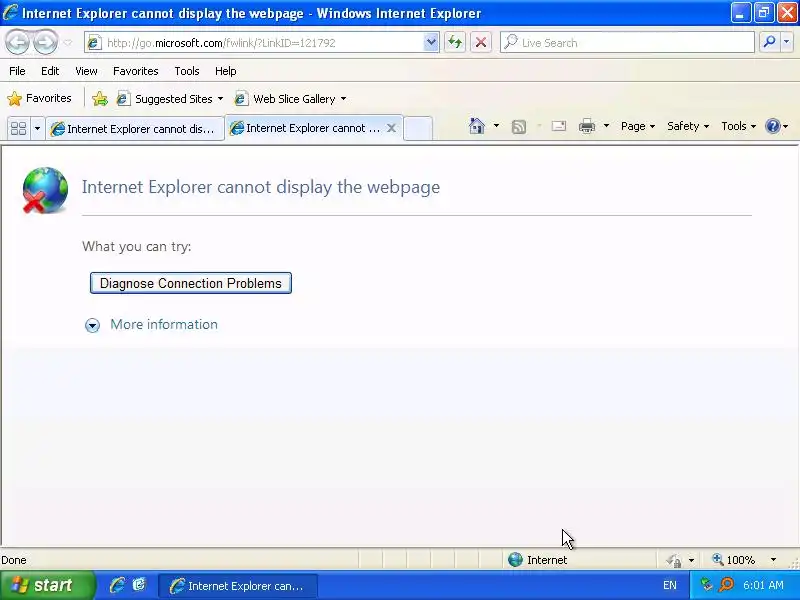Open the zoom level dropdown arrow
The height and width of the screenshot is (600, 800).
point(773,560)
